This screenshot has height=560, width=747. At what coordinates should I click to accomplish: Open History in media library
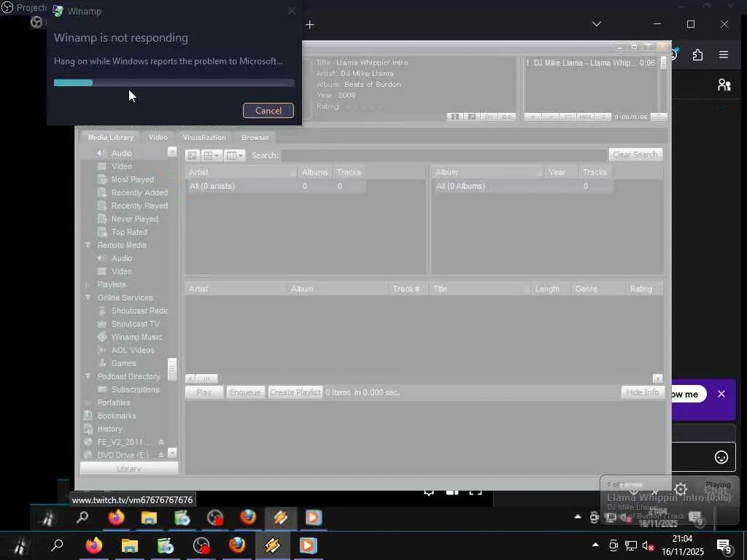[109, 429]
